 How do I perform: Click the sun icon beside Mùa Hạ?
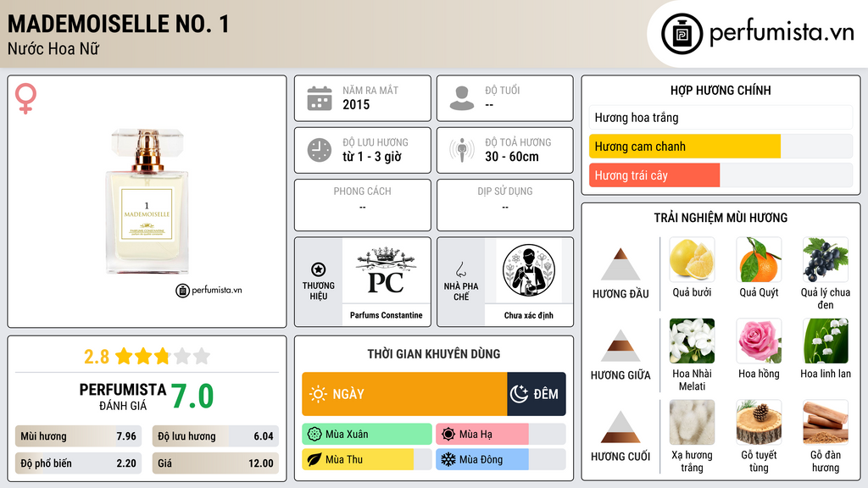click(x=448, y=435)
